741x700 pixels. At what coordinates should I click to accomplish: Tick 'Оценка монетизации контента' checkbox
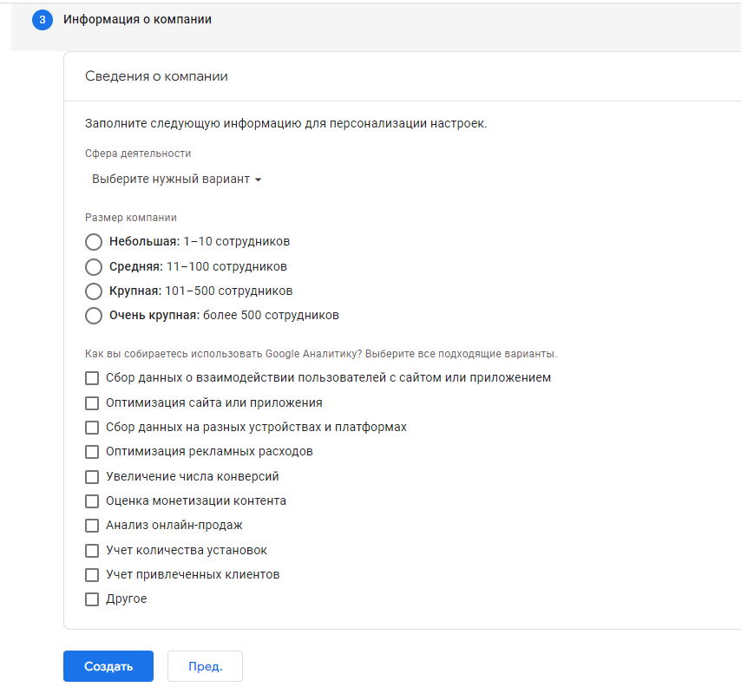coord(92,501)
